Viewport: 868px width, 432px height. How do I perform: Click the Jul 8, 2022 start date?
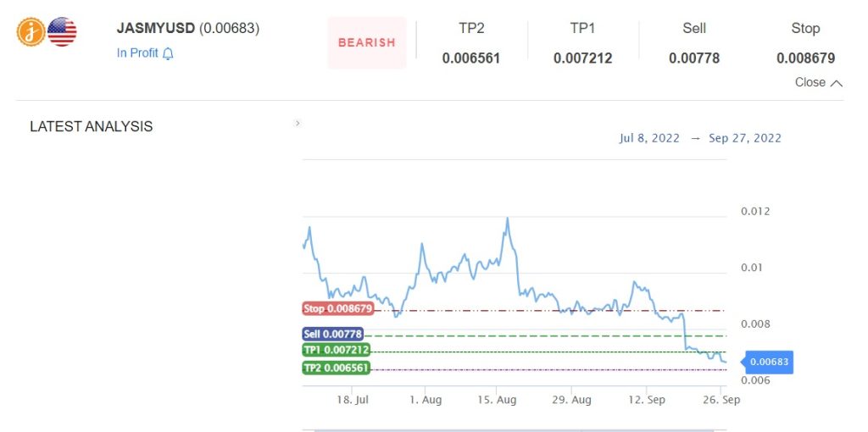pos(649,138)
